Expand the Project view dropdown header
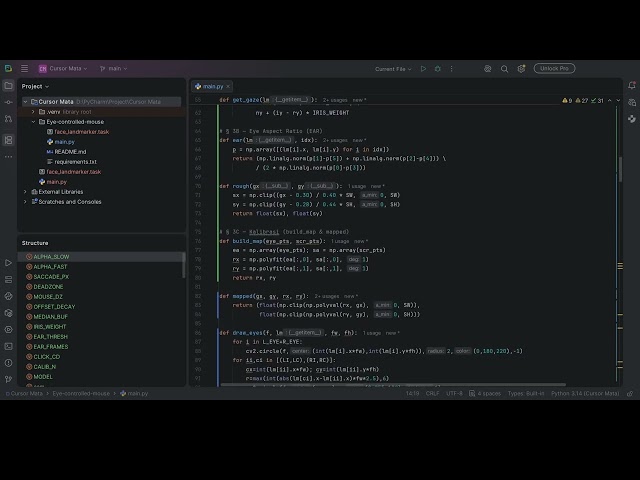The width and height of the screenshot is (640, 480). (x=35, y=87)
